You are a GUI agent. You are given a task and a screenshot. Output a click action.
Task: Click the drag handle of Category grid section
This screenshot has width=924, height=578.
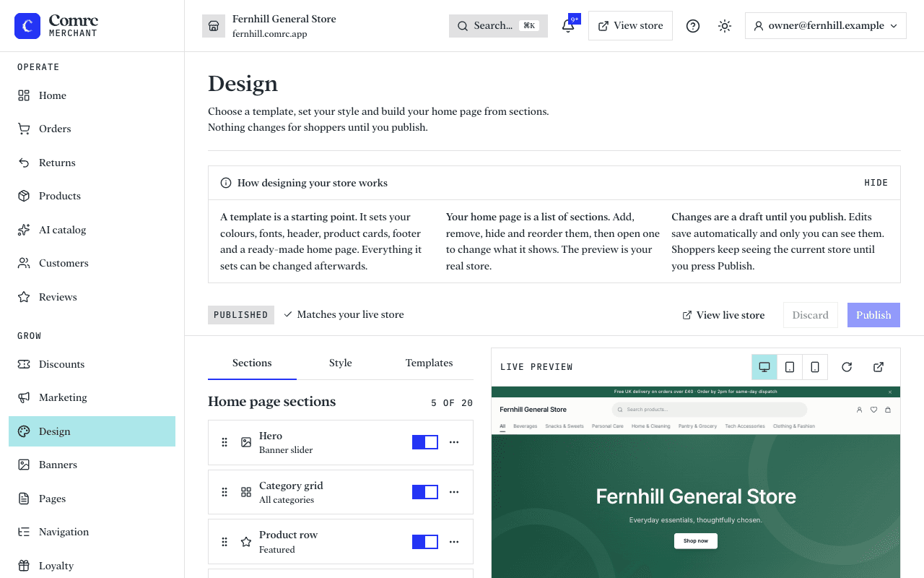tap(225, 492)
